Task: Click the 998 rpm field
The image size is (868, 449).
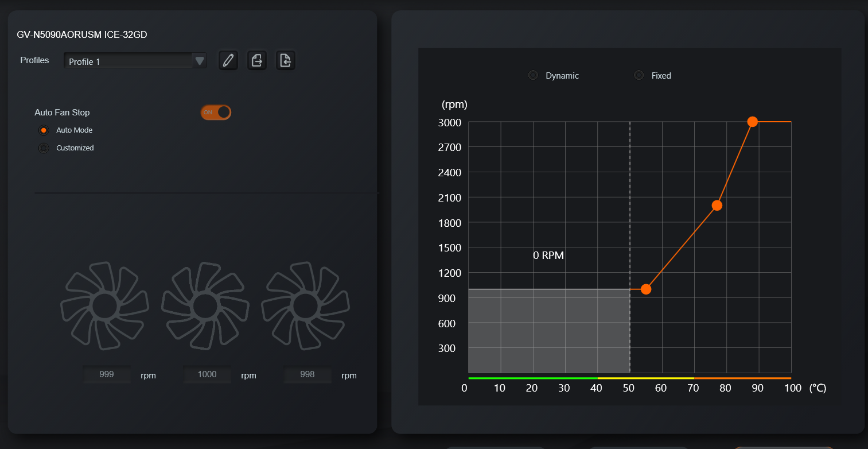Action: point(308,374)
